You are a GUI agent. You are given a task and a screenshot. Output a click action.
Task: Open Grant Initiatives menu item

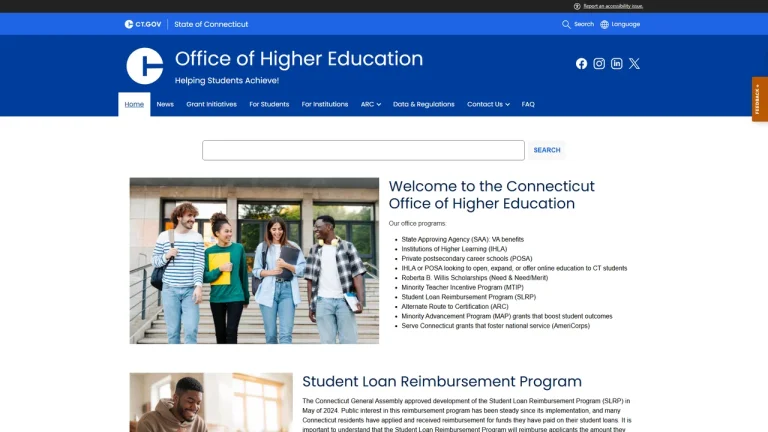tap(211, 104)
